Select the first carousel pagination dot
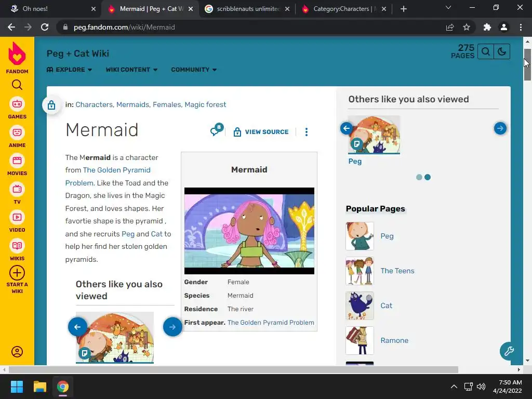The image size is (532, 399). point(419,177)
